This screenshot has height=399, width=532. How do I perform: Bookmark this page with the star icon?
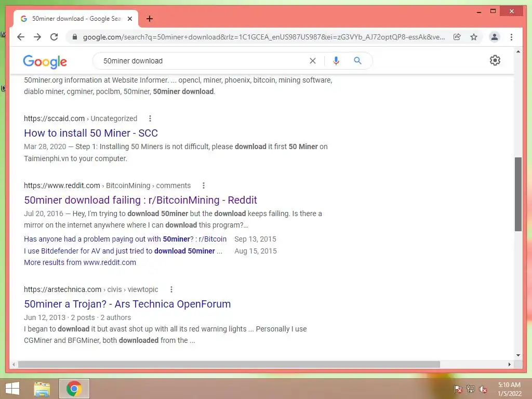[474, 37]
